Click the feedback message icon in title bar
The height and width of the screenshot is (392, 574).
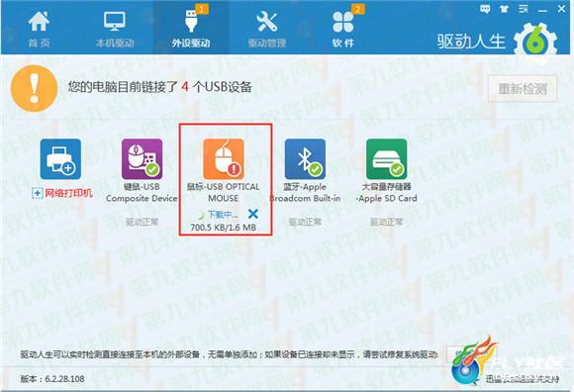[485, 10]
